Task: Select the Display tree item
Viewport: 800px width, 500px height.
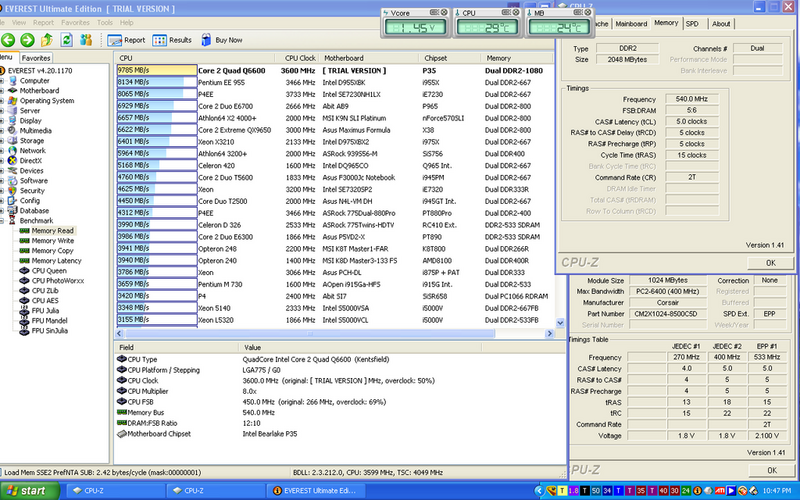Action: [31, 120]
